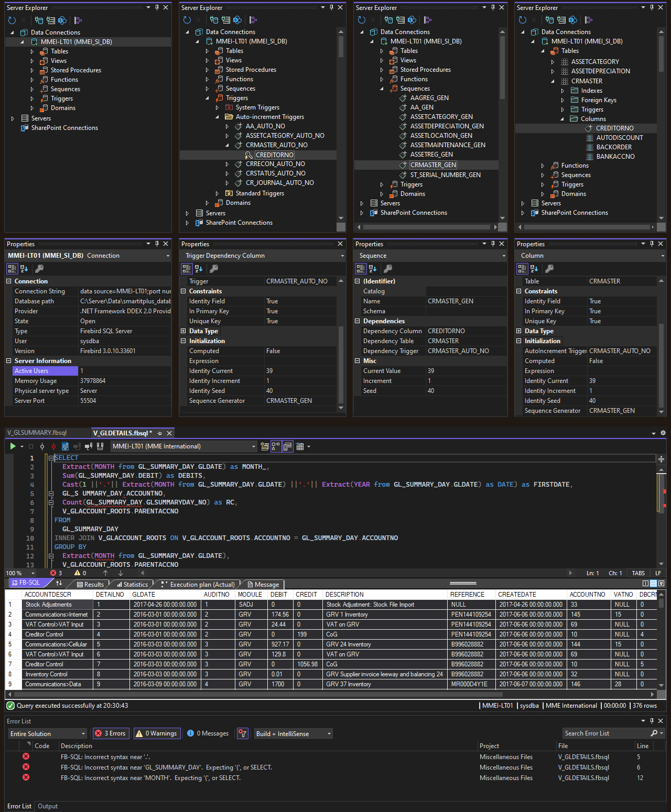Refresh the first Server Explorer connection

click(12, 20)
